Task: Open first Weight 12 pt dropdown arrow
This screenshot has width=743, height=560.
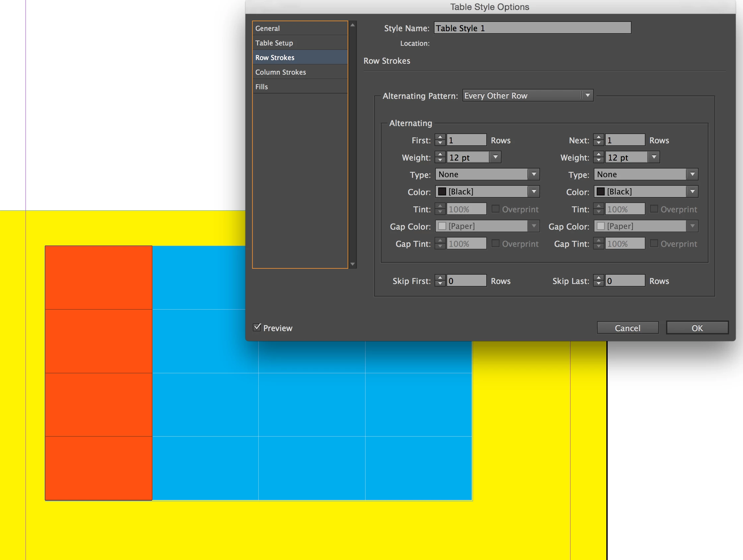Action: (496, 157)
